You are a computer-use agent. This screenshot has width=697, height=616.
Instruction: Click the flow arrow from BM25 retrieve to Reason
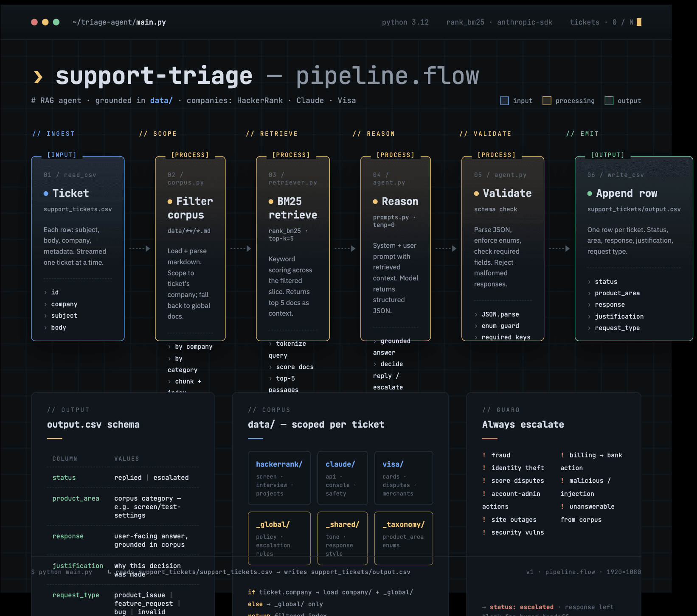pyautogui.click(x=345, y=249)
